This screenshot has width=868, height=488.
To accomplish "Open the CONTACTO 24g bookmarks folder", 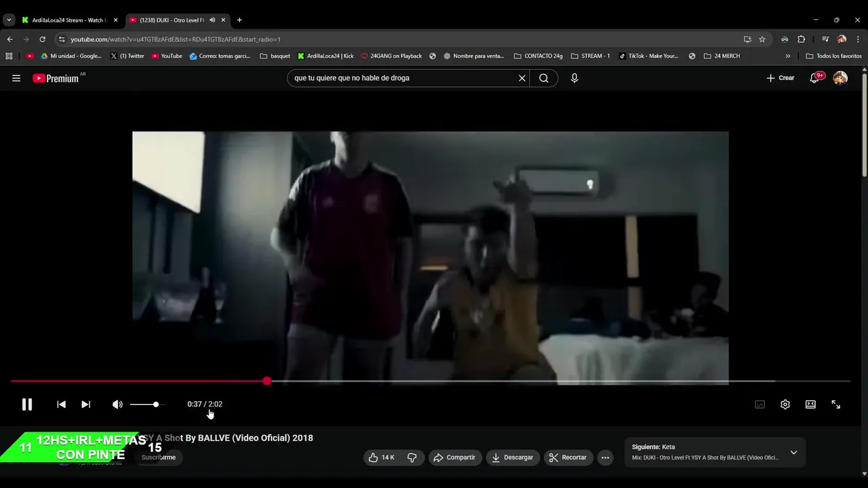I will (x=538, y=56).
